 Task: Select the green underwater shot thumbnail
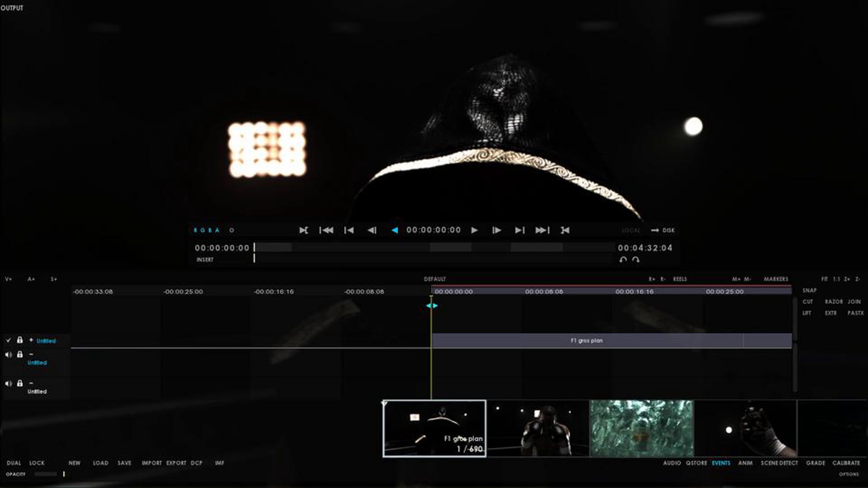(642, 428)
